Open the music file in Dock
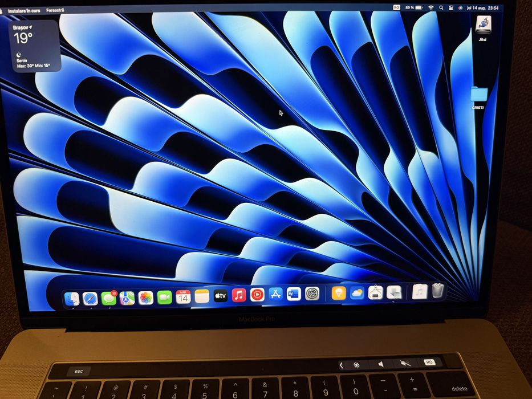532x399 pixels. click(x=420, y=291)
